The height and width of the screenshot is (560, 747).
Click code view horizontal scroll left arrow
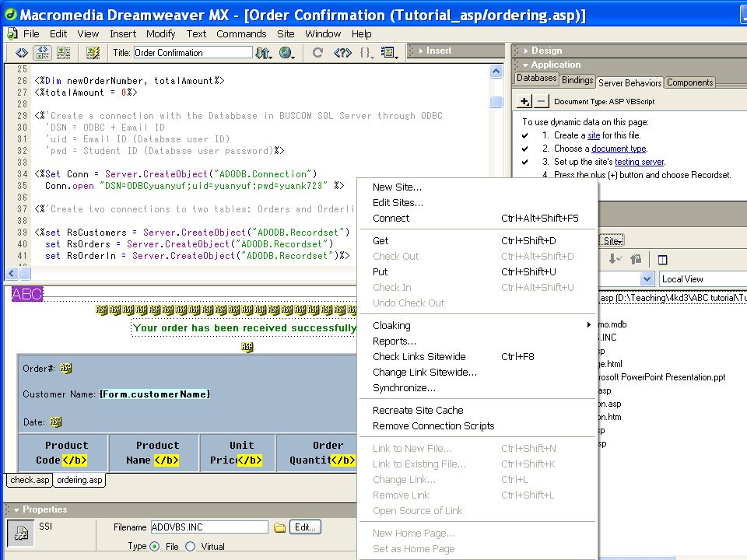[12, 273]
